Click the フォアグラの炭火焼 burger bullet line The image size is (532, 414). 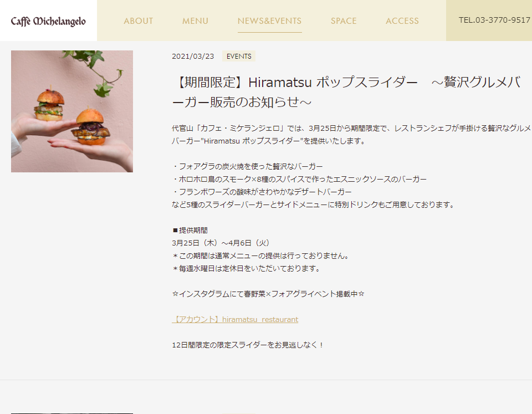[247, 166]
